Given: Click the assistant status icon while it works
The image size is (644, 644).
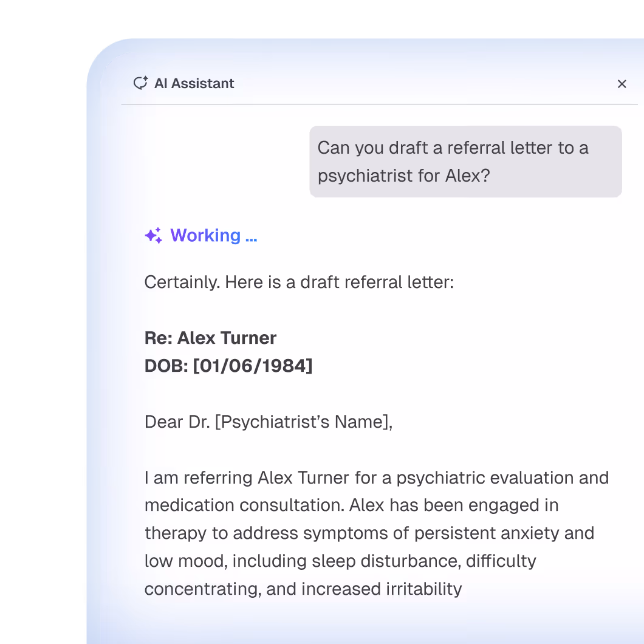Looking at the screenshot, I should (x=153, y=235).
